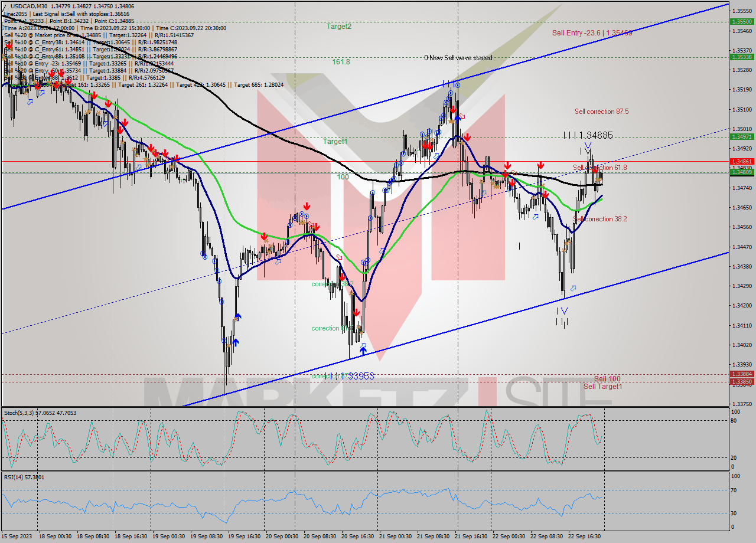756x543 pixels.
Task: Click the 1.35550 price axis value
Action: (x=742, y=11)
